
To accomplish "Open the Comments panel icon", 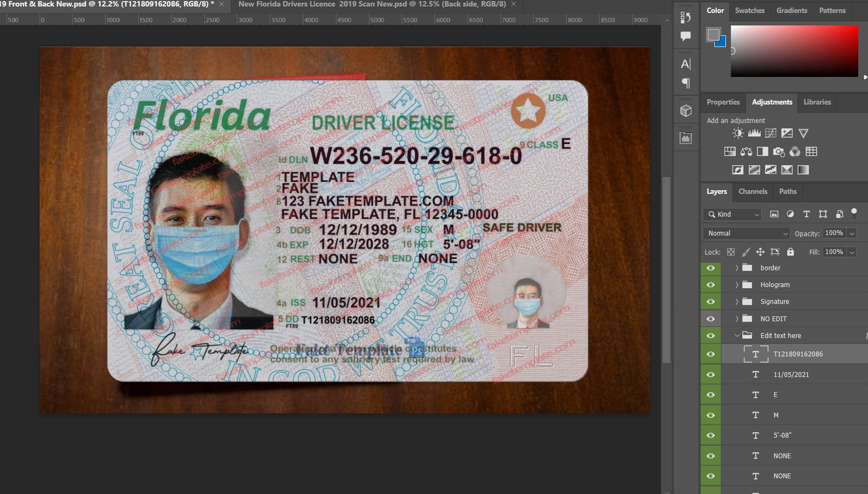I will pos(685,36).
